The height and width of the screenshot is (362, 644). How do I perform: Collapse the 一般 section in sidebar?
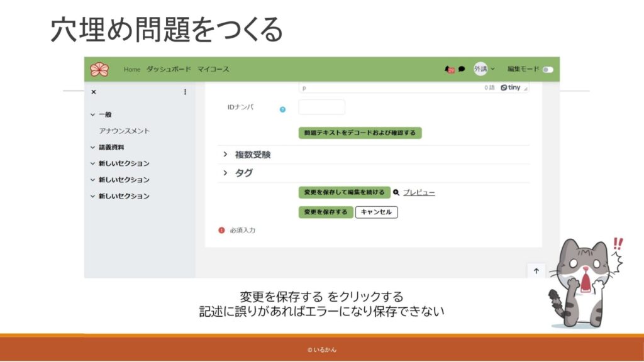(93, 114)
